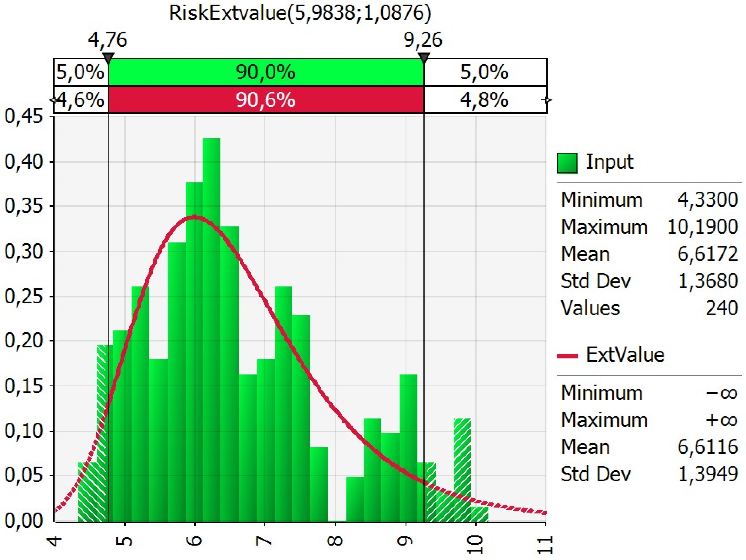Click the Values count 240
This screenshot has width=746, height=560.
pos(722,308)
